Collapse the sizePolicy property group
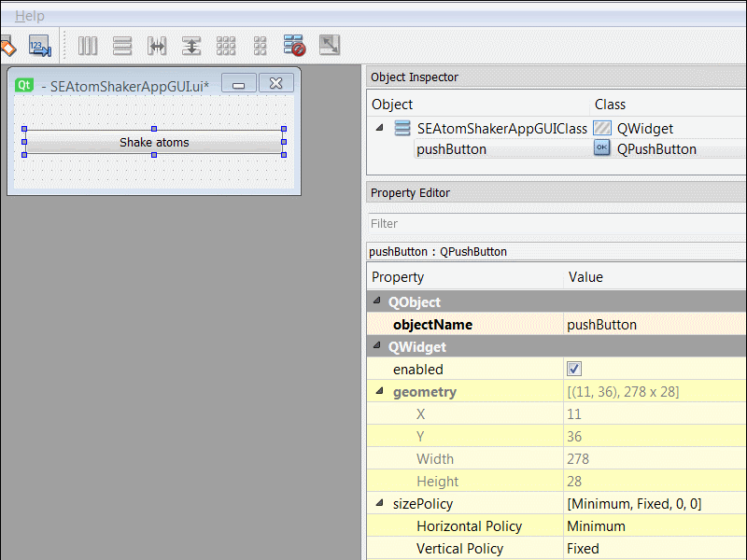Viewport: 747px width, 560px height. tap(379, 504)
